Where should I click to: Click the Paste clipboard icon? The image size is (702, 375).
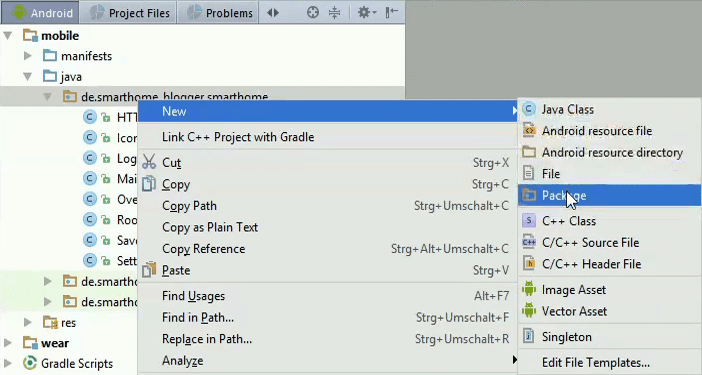pyautogui.click(x=149, y=270)
